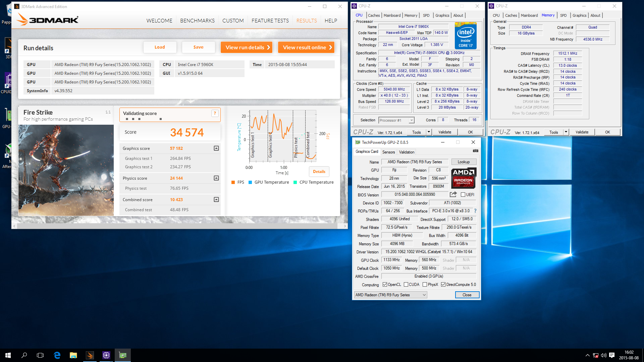Switch to the Mainboard tab in the left CPU-Z window
This screenshot has width=644, height=362.
pos(392,15)
